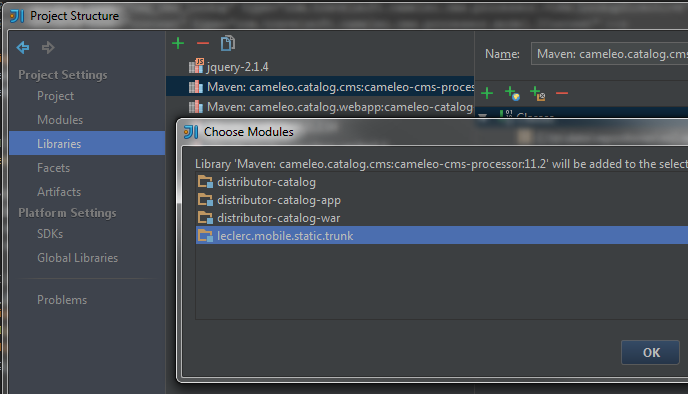Viewport: 688px width, 394px height.
Task: Select jquery-2.1.4 library row
Action: coord(320,67)
